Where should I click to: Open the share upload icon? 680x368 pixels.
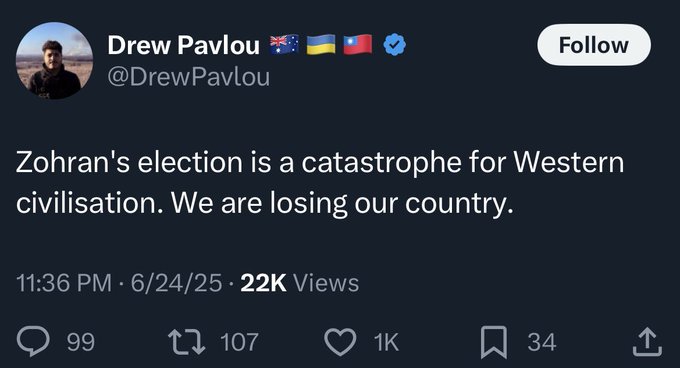tap(647, 342)
